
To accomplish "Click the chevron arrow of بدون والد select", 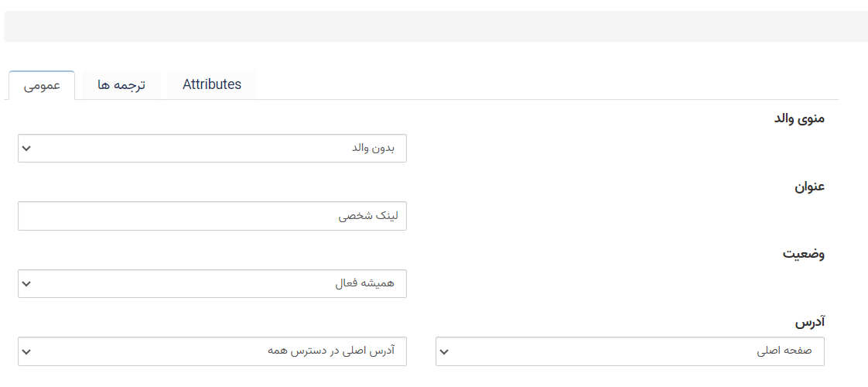I will point(26,149).
